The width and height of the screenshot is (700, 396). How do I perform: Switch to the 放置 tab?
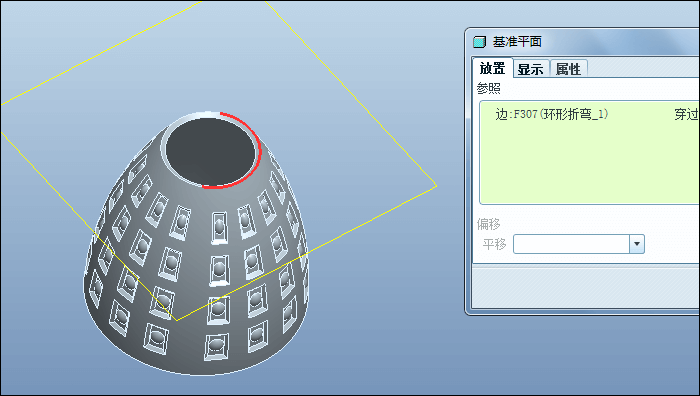click(x=492, y=68)
